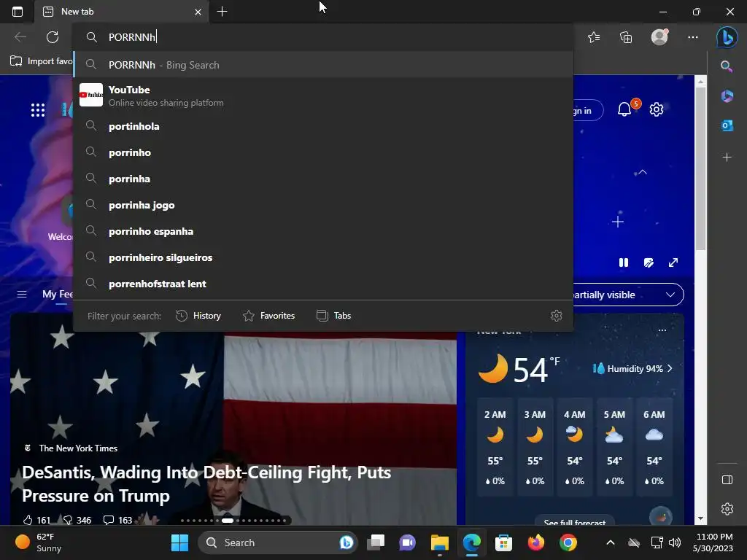Open Google Chrome from taskbar

(568, 542)
